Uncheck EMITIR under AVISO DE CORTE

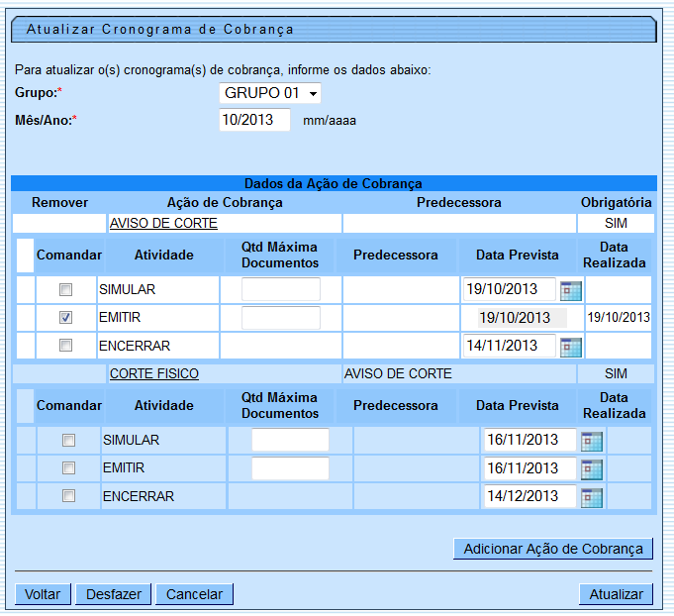66,318
